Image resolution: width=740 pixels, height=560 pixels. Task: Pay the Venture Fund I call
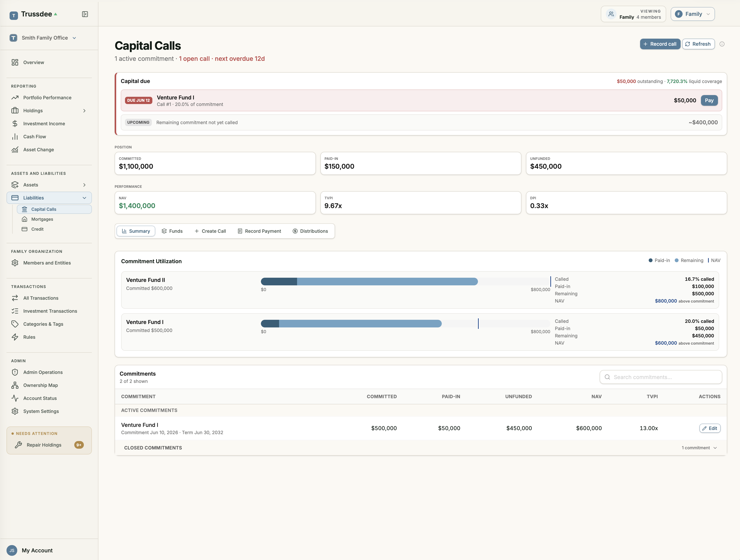tap(709, 101)
